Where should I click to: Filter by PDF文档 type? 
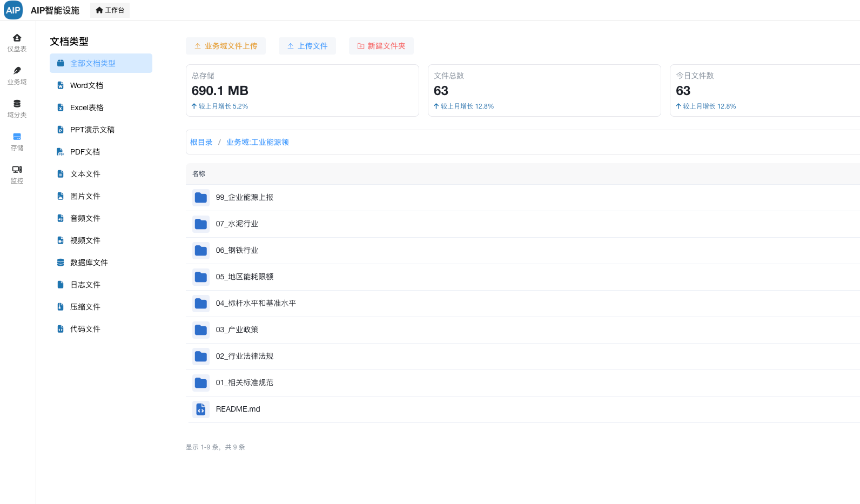point(85,152)
